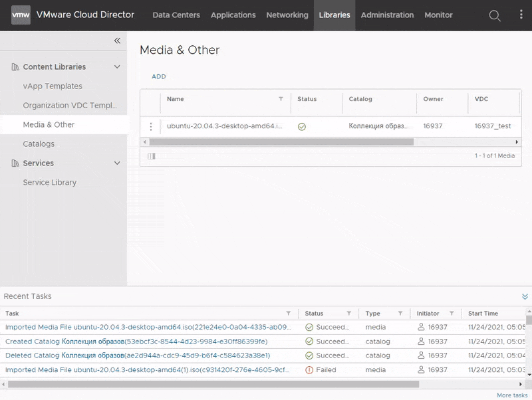Open the search magnifier icon
The height and width of the screenshot is (400, 532).
[x=494, y=15]
